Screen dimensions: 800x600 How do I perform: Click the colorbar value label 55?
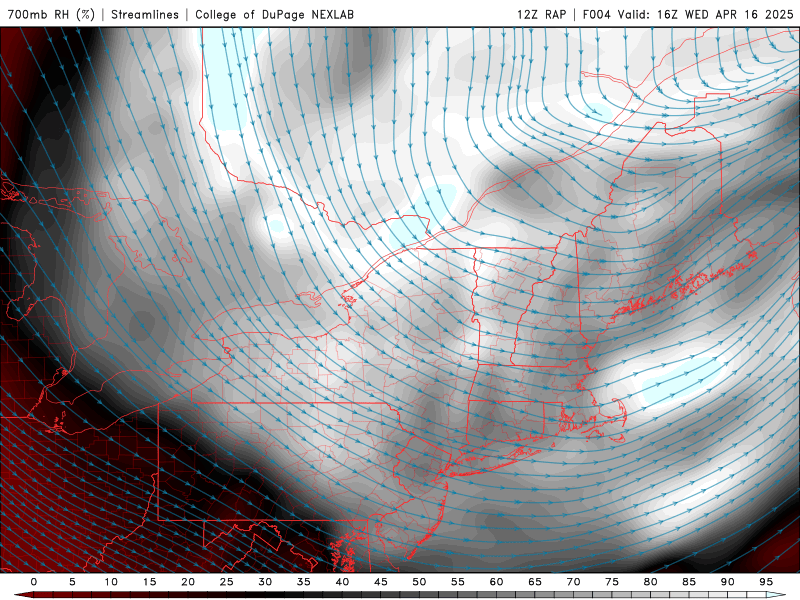point(458,582)
